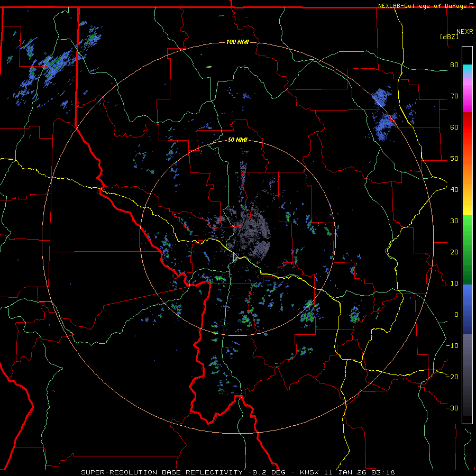The width and height of the screenshot is (476, 476).
Task: Click the KMSX station identifier in caption
Action: pyautogui.click(x=309, y=472)
